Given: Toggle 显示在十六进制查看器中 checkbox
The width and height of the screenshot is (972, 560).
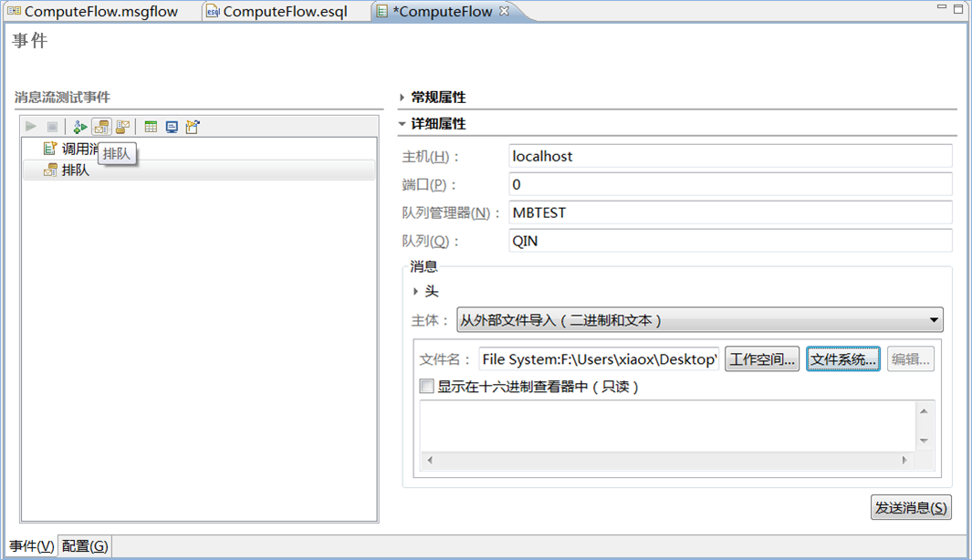Looking at the screenshot, I should [426, 386].
